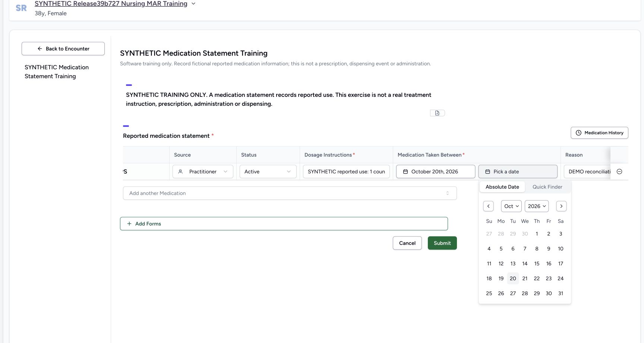Cancel the form
This screenshot has height=343, width=644.
tap(407, 243)
